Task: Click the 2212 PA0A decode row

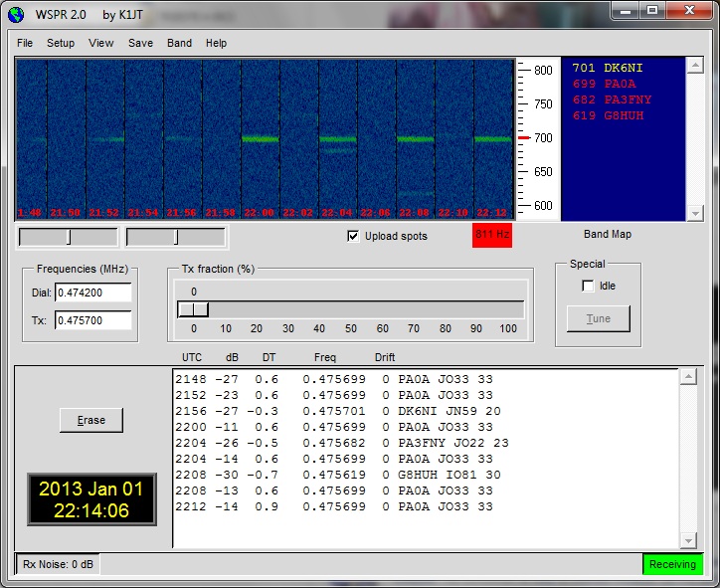Action: (x=334, y=506)
